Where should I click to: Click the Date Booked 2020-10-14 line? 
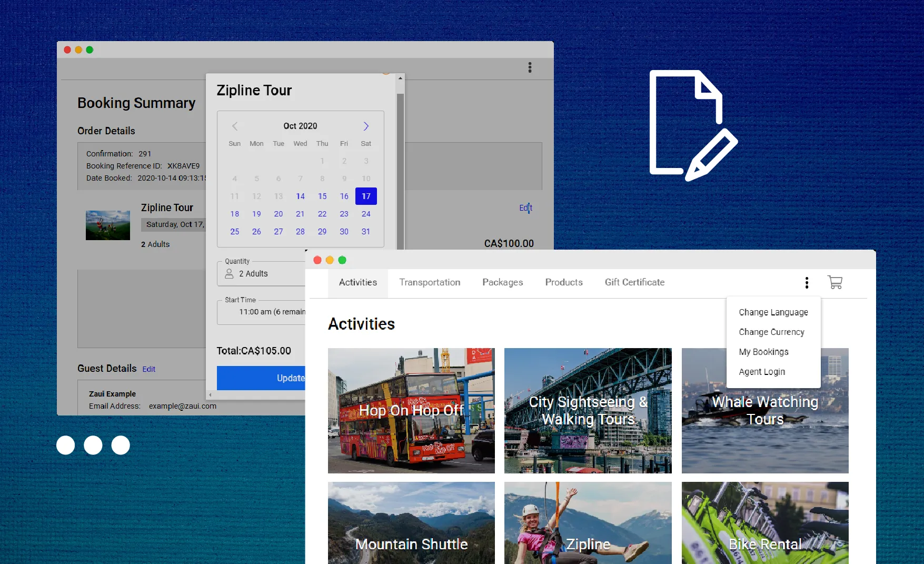coord(146,178)
